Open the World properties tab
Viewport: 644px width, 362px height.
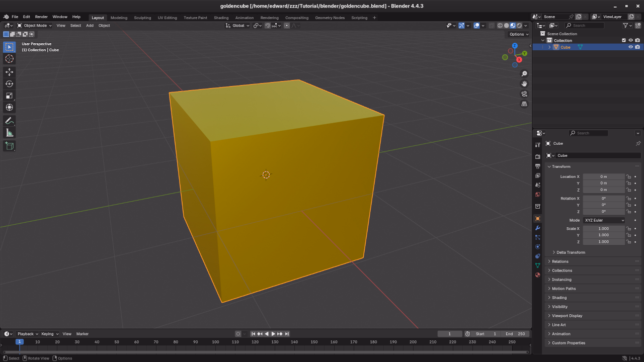(x=537, y=195)
